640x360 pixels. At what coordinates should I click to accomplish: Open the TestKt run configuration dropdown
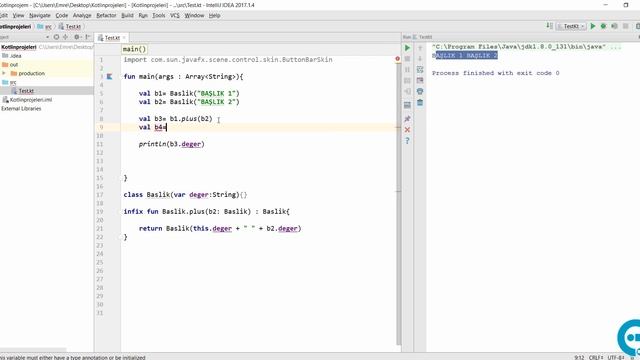pos(571,26)
